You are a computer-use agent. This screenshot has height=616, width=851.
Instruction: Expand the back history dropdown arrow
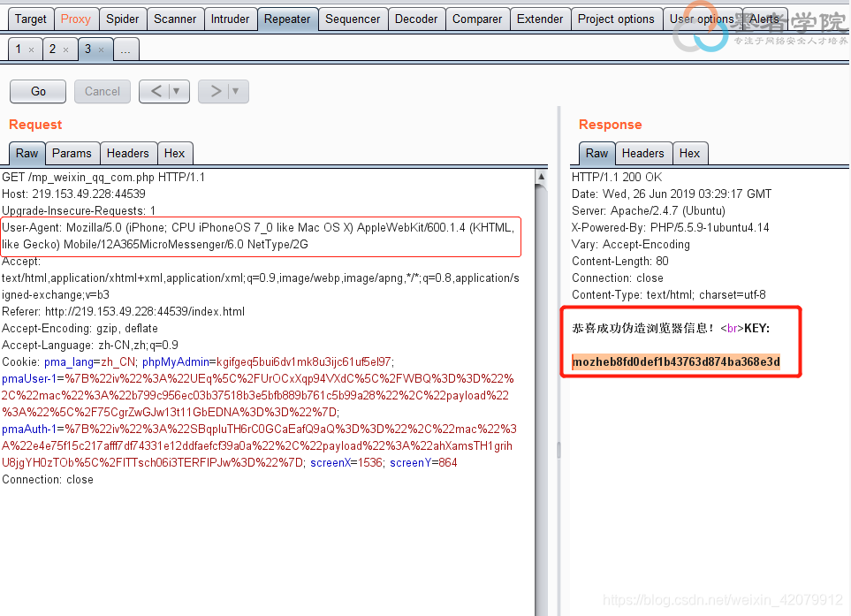(x=177, y=91)
